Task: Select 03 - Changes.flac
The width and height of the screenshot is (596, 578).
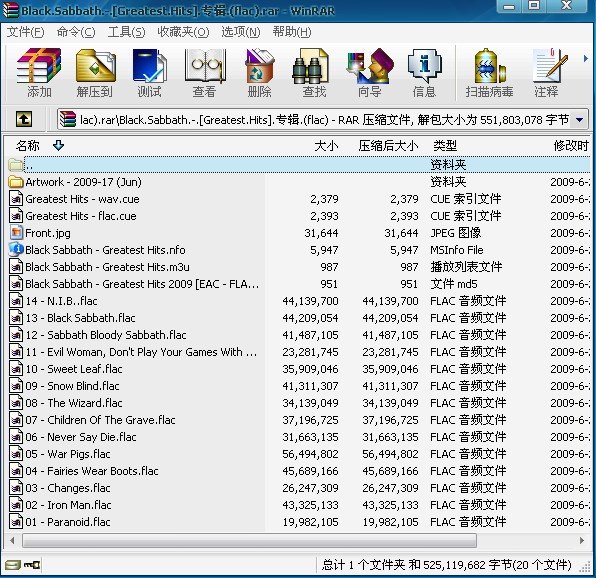Action: click(68, 488)
